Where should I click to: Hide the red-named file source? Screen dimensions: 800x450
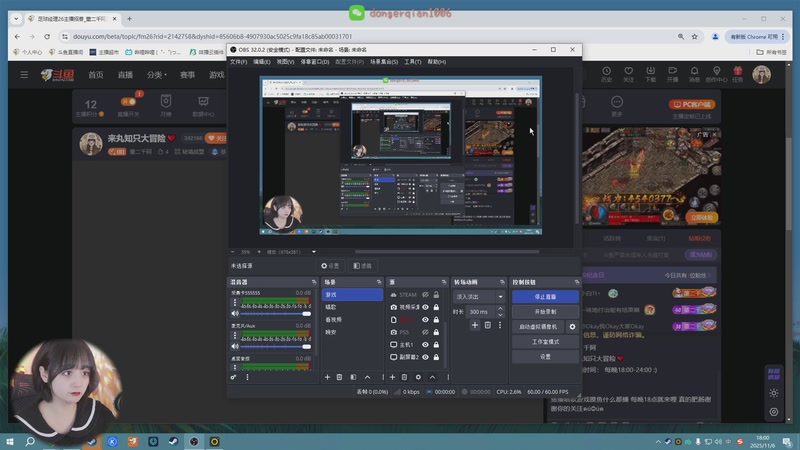pyautogui.click(x=425, y=319)
